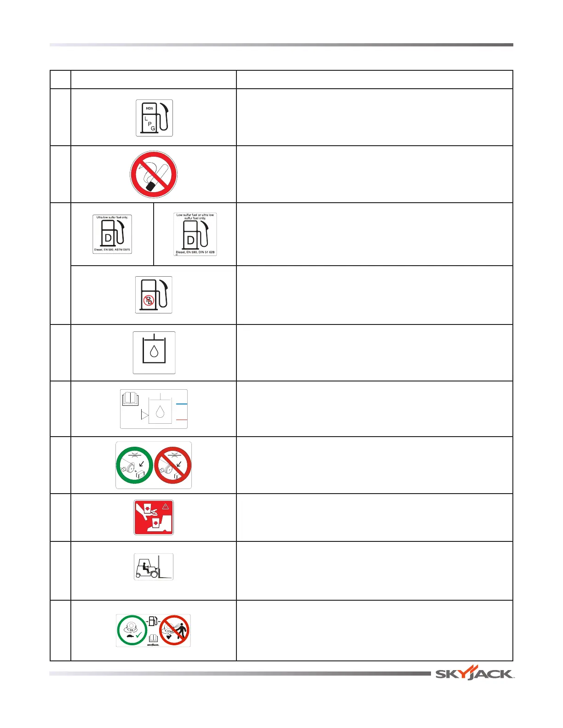Click the red minimum oil level line
Screen dimensions: 563x728
[182, 420]
